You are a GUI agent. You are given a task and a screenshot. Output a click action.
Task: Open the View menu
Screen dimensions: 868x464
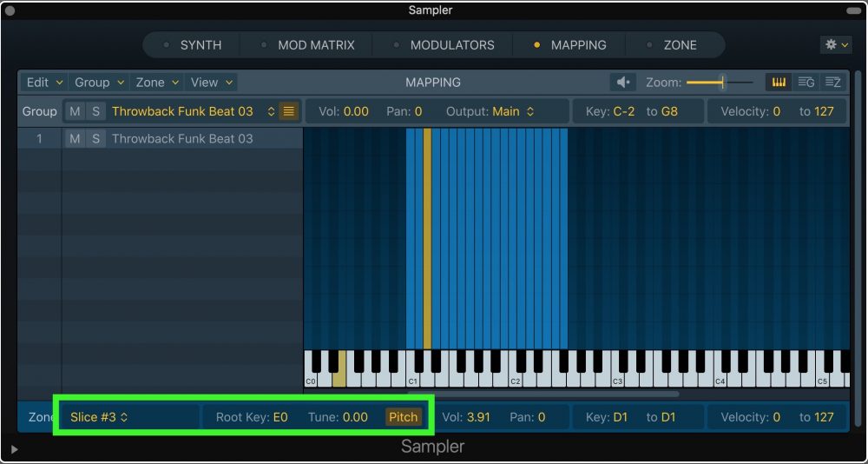click(212, 83)
